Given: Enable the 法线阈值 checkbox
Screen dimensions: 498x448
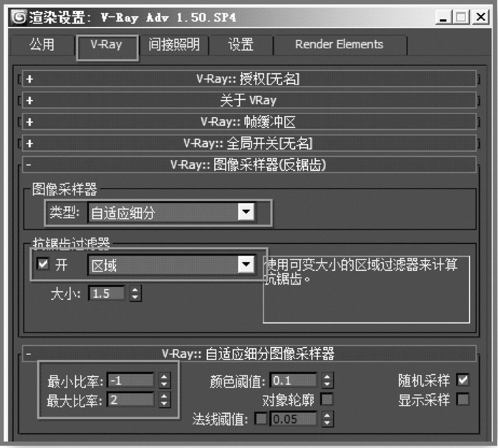Looking at the screenshot, I should (261, 419).
